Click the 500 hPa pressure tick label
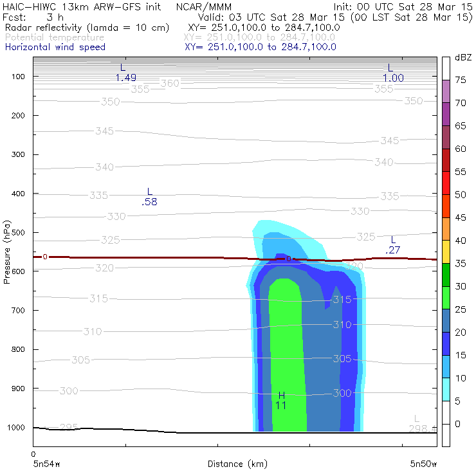Screen dimensions: 476x476 tap(18, 233)
